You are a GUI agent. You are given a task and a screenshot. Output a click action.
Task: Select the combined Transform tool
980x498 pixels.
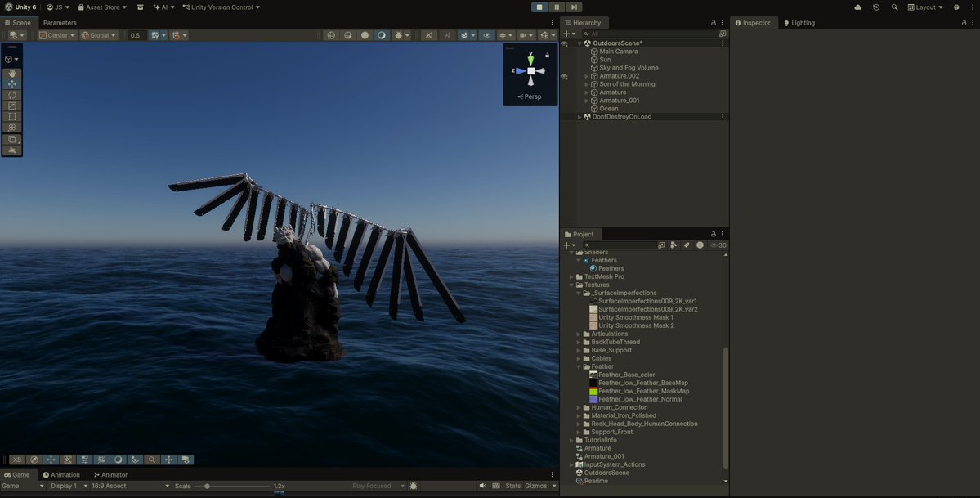pos(12,127)
